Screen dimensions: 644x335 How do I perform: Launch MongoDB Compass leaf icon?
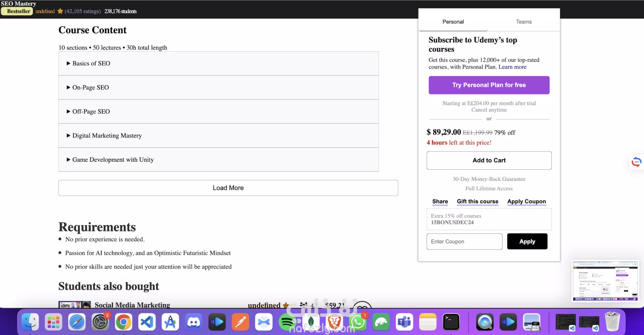click(311, 322)
